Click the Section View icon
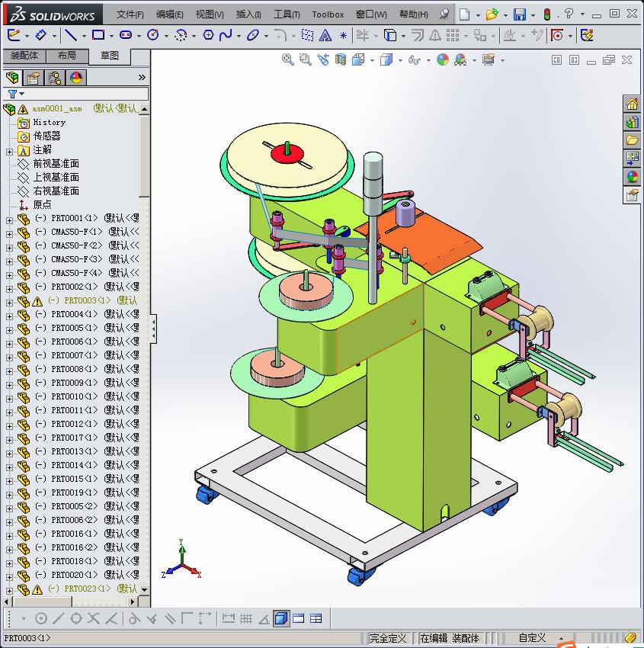Image resolution: width=644 pixels, height=648 pixels. click(341, 60)
